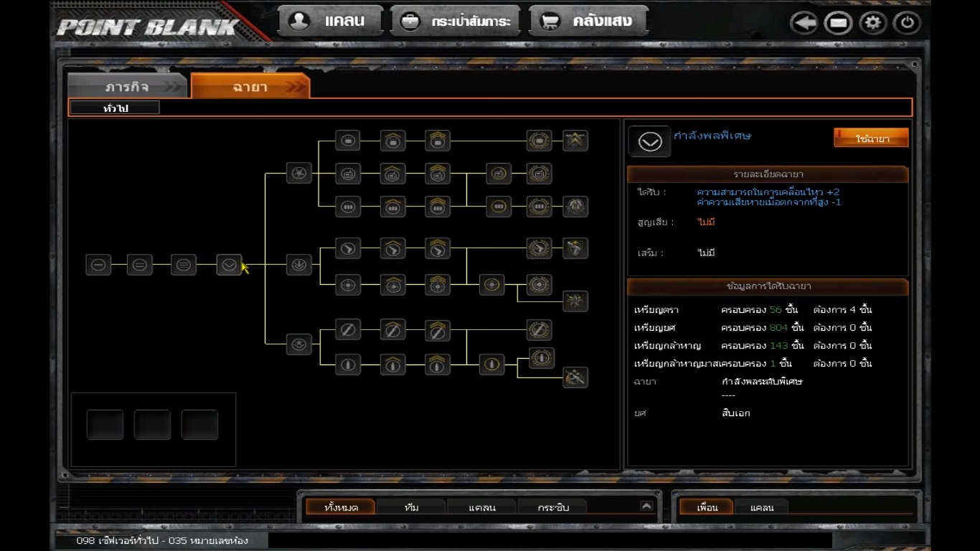Click the power exit icon
Image resolution: width=980 pixels, height=551 pixels.
907,23
